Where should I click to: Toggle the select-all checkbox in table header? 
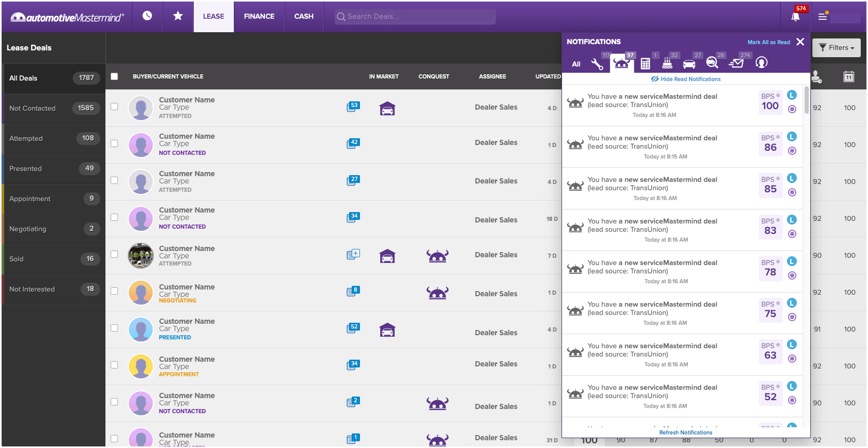point(114,76)
